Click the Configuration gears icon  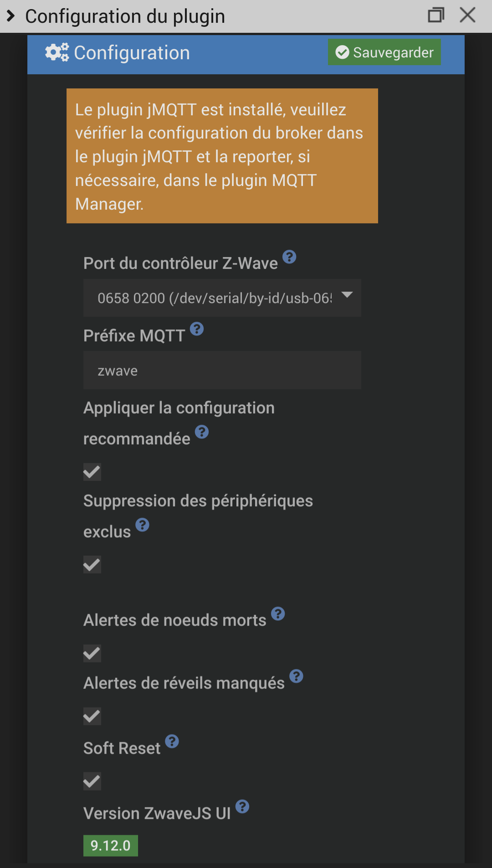pyautogui.click(x=57, y=52)
